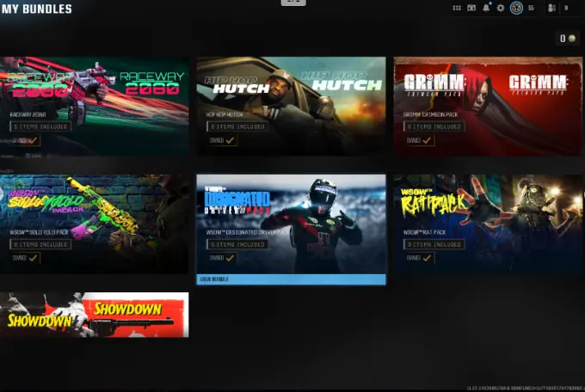Click the Hip Hop Hutch title text
Screen dimensions: 585x392
tap(225, 114)
